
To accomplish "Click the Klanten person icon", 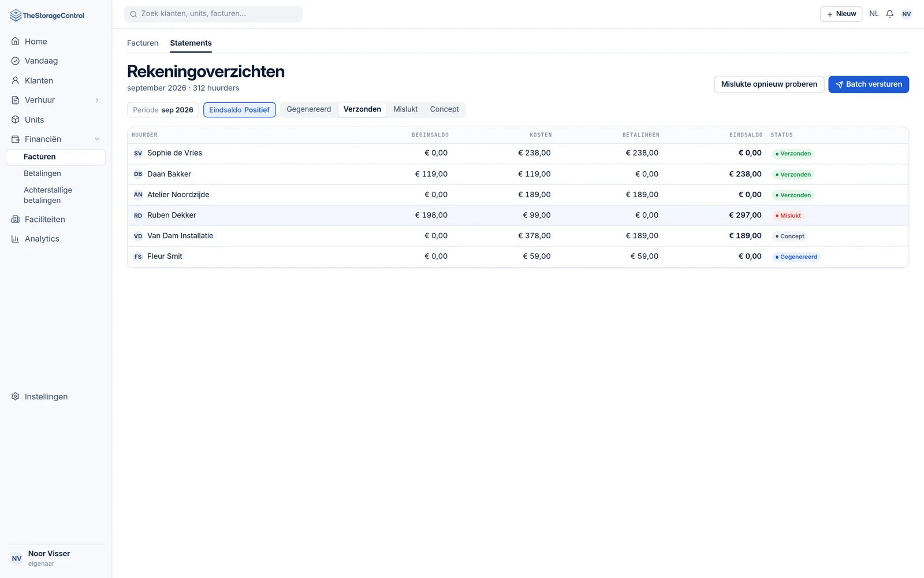I will click(16, 80).
